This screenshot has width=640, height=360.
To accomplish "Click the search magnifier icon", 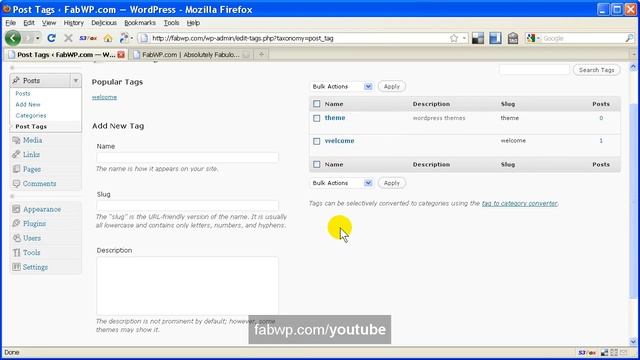I will pos(629,38).
